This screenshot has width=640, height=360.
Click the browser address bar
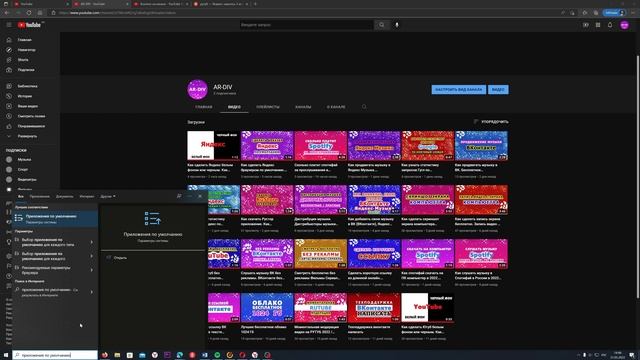[306, 13]
